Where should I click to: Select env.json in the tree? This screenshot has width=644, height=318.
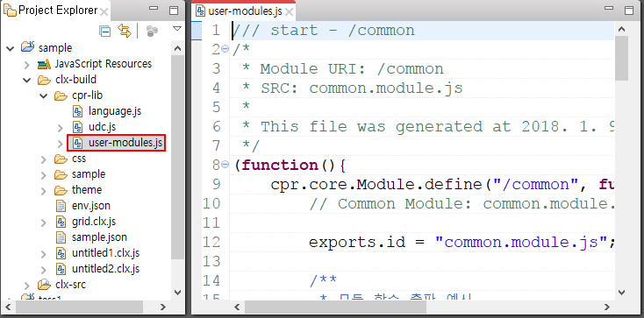(90, 206)
